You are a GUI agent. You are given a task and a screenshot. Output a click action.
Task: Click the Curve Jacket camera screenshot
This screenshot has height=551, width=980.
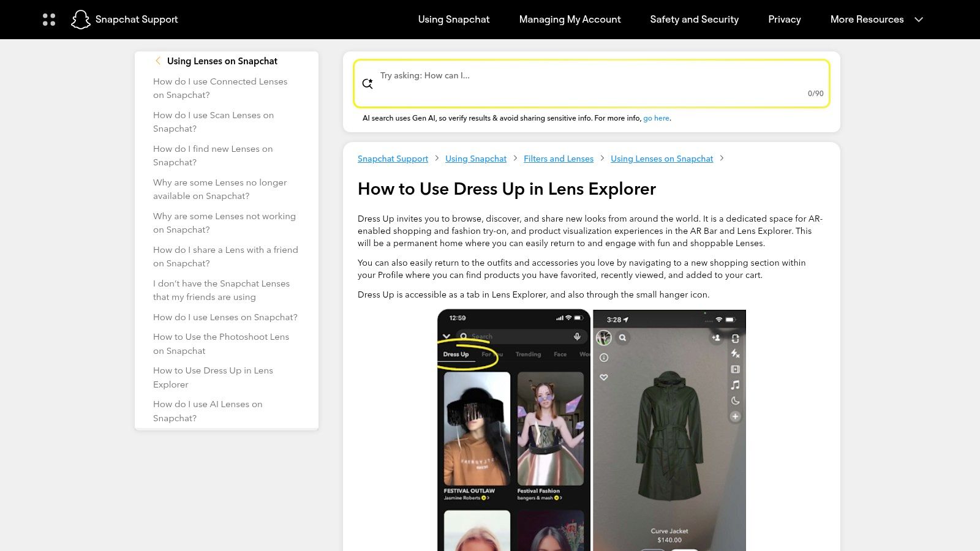pyautogui.click(x=669, y=430)
